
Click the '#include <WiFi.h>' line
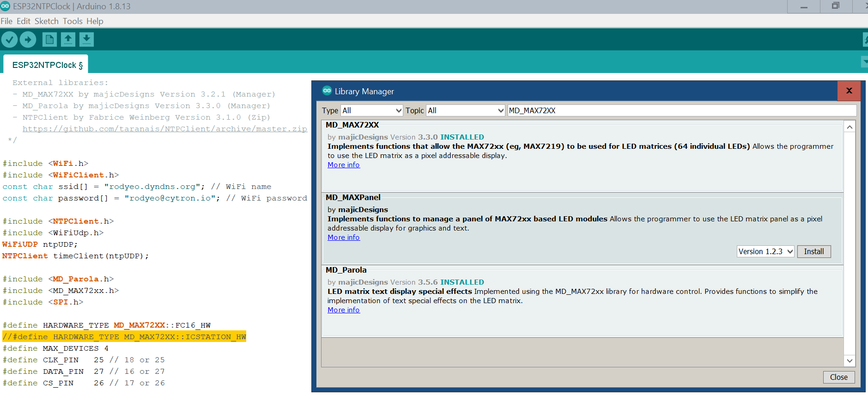(45, 164)
